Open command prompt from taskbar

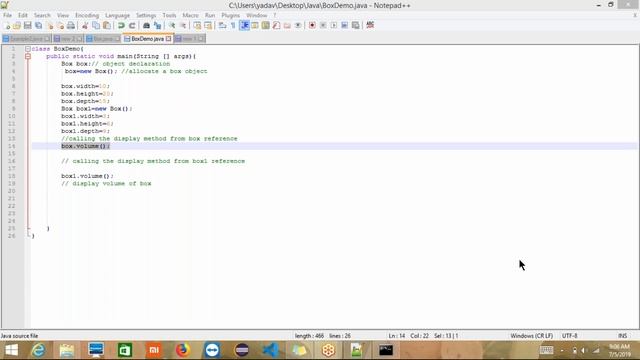[385, 350]
